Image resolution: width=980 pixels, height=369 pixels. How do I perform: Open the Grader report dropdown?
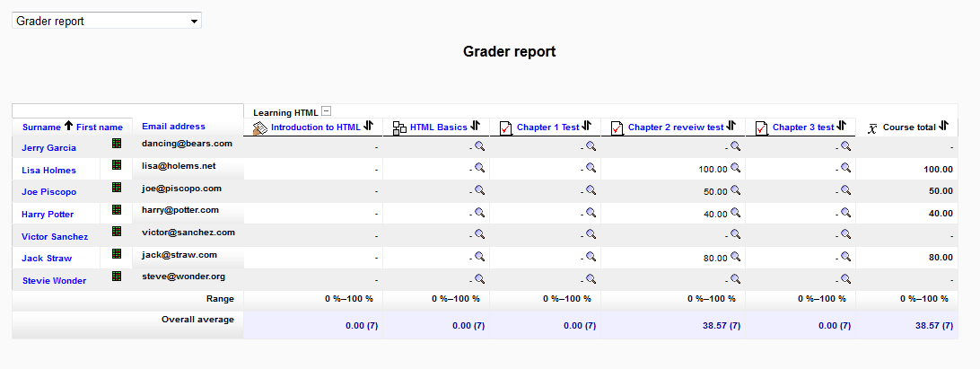coord(106,21)
